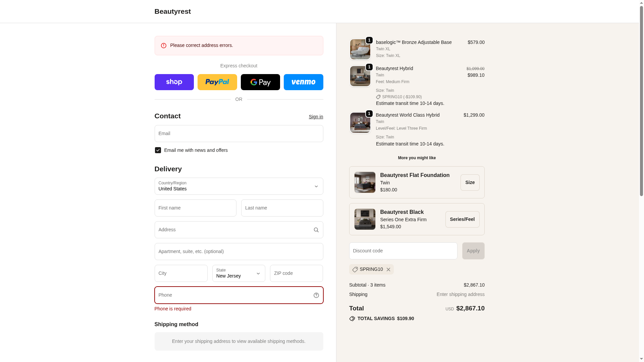Click into the Phone field
Viewport: 644px width, 362px height.
tap(233, 295)
